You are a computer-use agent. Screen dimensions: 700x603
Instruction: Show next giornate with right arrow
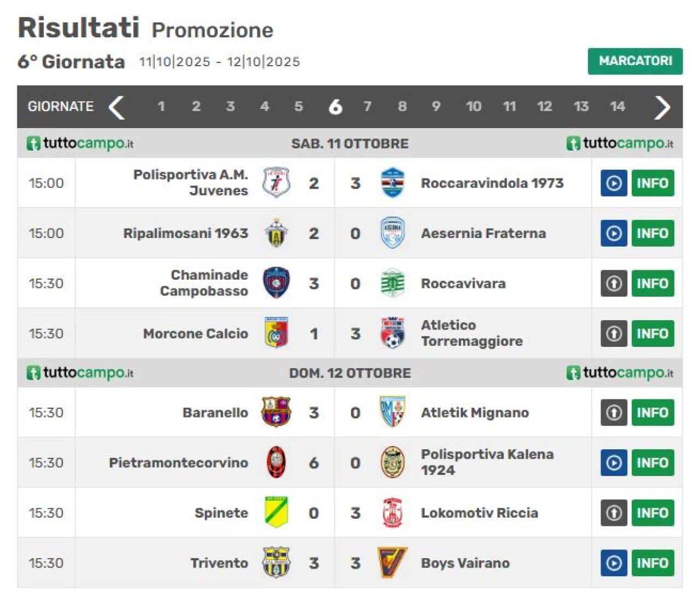[662, 107]
